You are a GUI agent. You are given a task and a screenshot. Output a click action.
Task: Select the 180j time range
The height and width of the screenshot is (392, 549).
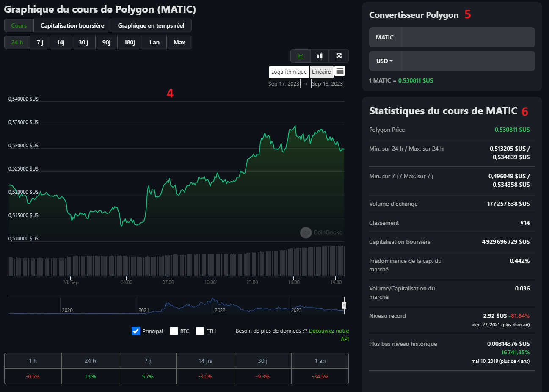[130, 42]
